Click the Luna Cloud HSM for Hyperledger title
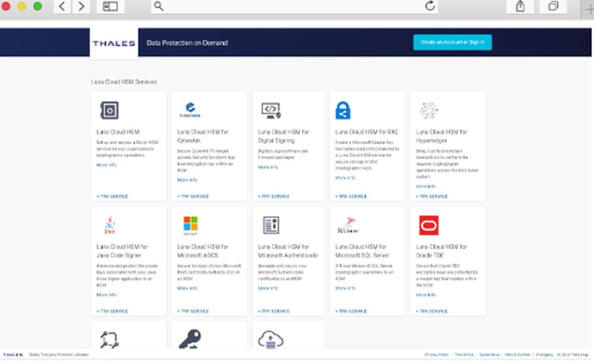Viewport: 594px width, 364px height. (x=442, y=136)
